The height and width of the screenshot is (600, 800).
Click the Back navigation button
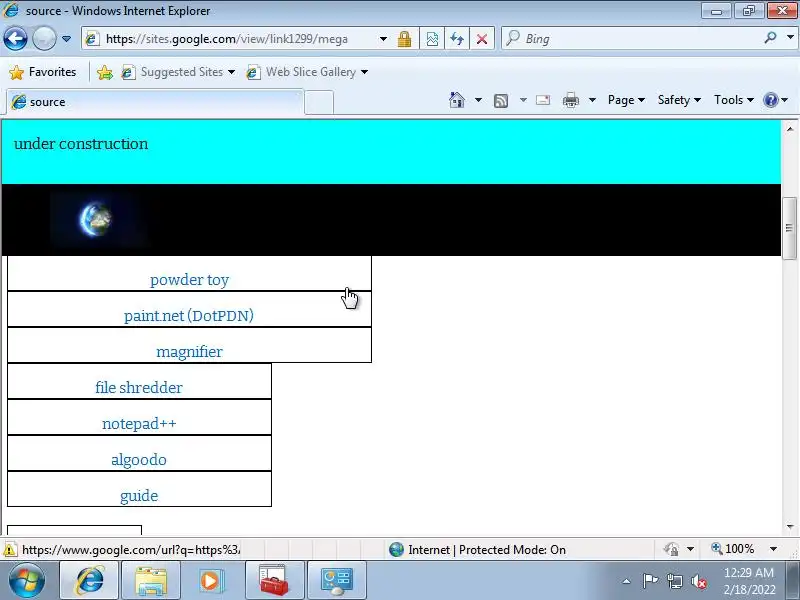pos(15,38)
